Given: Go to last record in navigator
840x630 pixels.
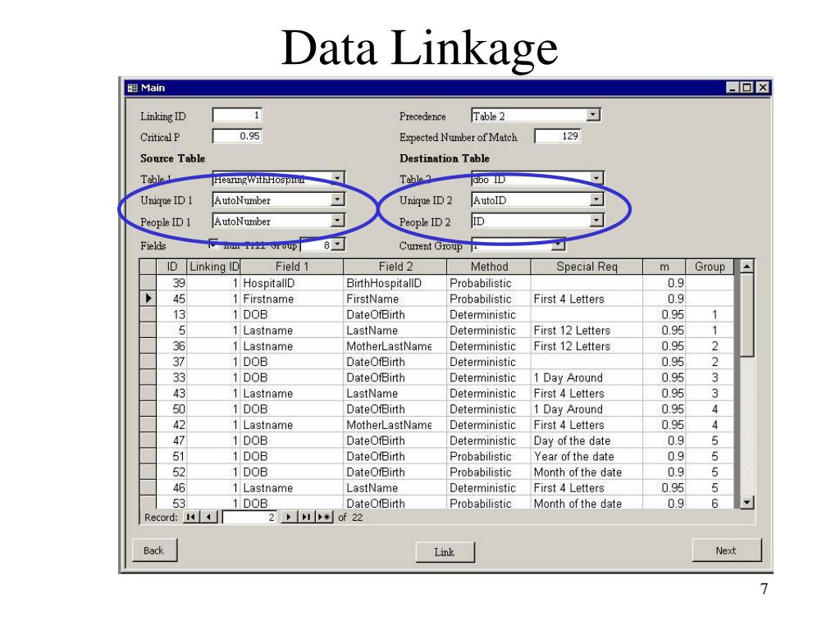Looking at the screenshot, I should [306, 517].
